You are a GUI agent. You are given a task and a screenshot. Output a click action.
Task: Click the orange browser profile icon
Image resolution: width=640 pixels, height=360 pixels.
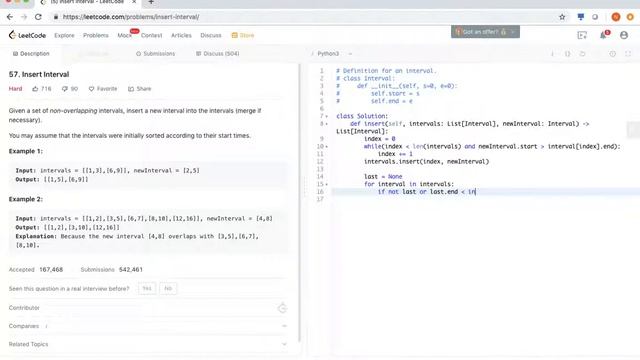(x=616, y=17)
